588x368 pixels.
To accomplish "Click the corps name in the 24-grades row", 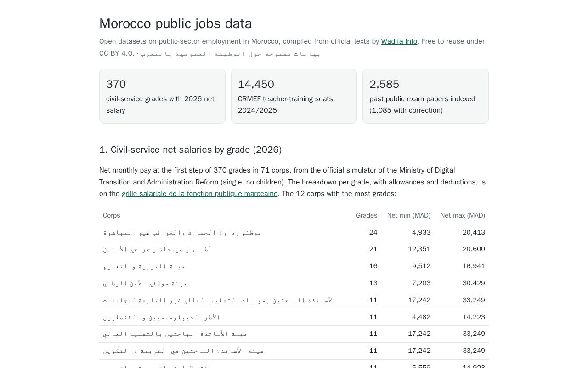I will [182, 232].
